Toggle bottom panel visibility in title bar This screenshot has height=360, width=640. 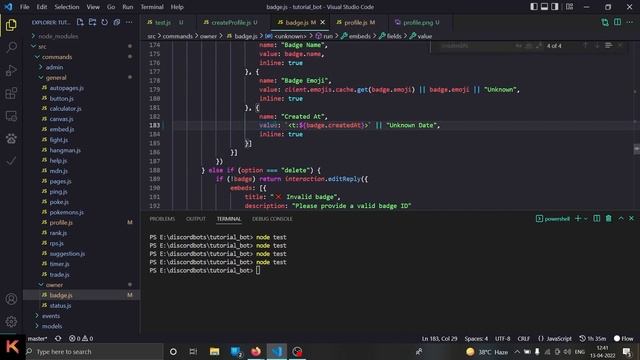point(544,7)
